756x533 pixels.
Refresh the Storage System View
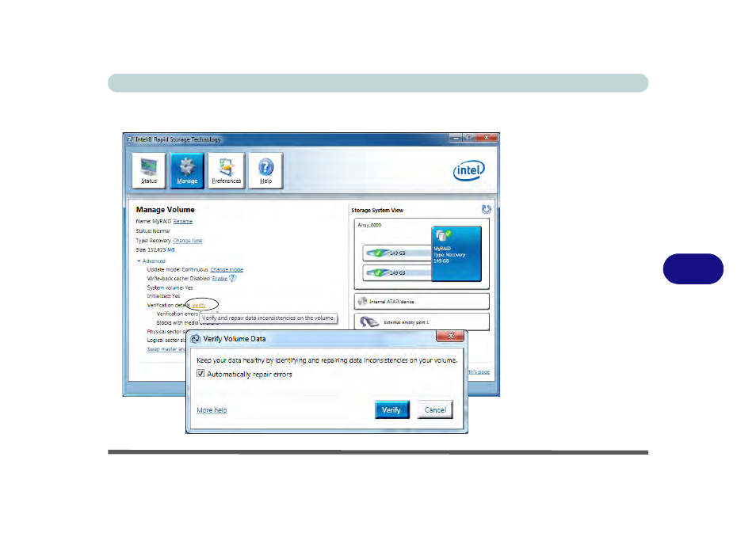(x=486, y=209)
